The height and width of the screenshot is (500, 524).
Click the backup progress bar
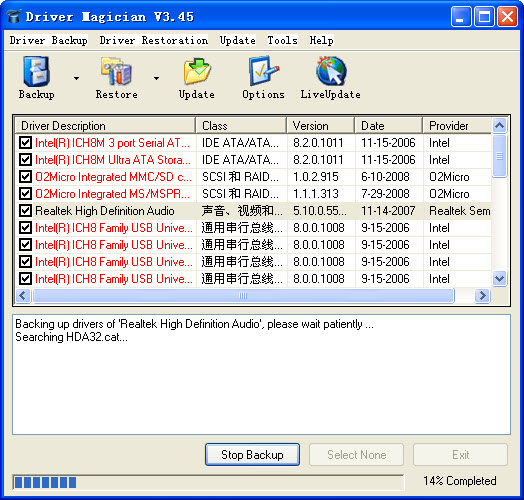tap(209, 482)
